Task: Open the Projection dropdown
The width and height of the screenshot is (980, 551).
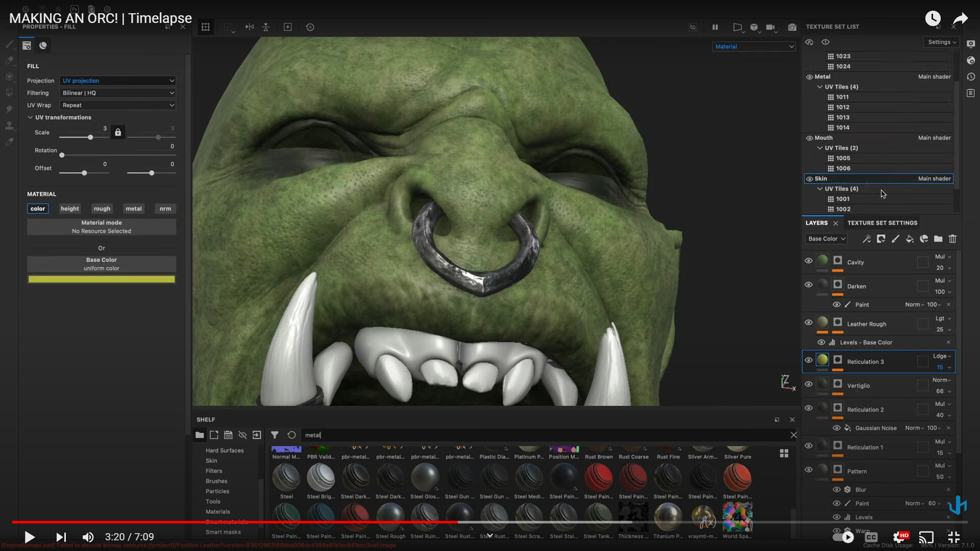Action: click(118, 81)
